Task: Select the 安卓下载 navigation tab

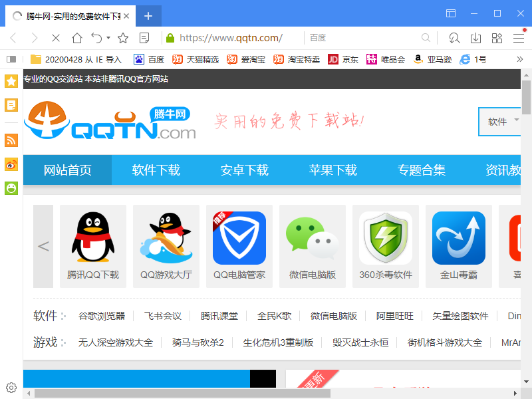Action: (244, 170)
